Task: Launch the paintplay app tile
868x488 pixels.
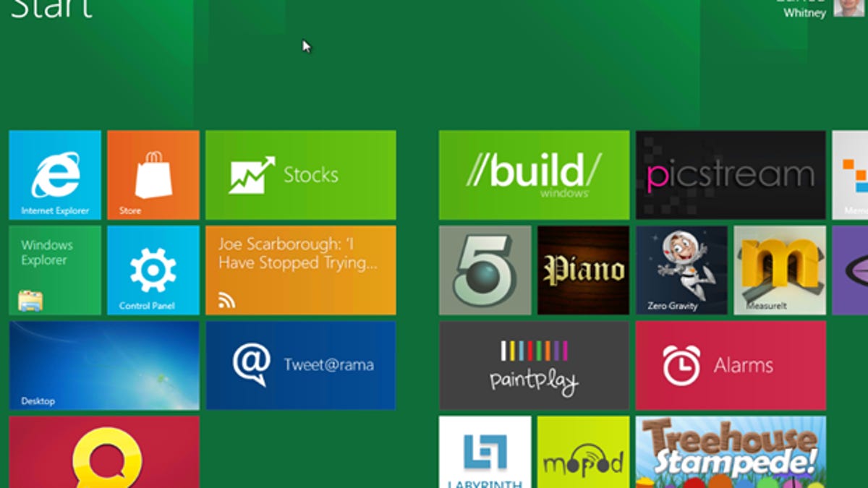Action: pos(534,365)
